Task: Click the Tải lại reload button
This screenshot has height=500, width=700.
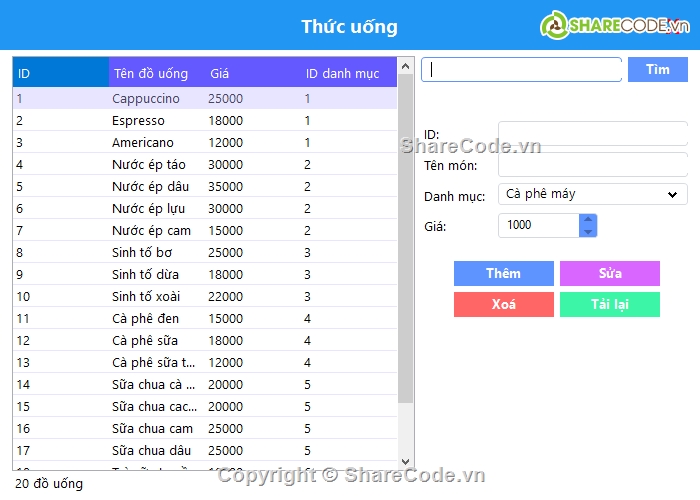Action: (609, 305)
